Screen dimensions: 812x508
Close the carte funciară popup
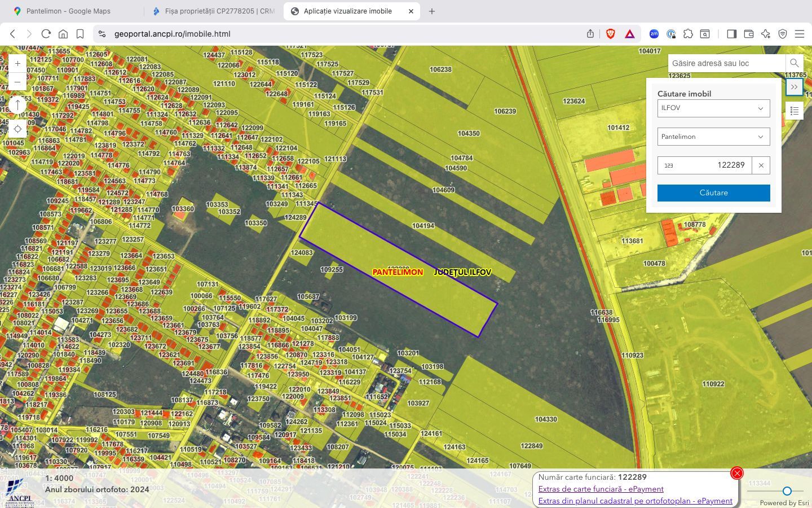[x=736, y=473]
